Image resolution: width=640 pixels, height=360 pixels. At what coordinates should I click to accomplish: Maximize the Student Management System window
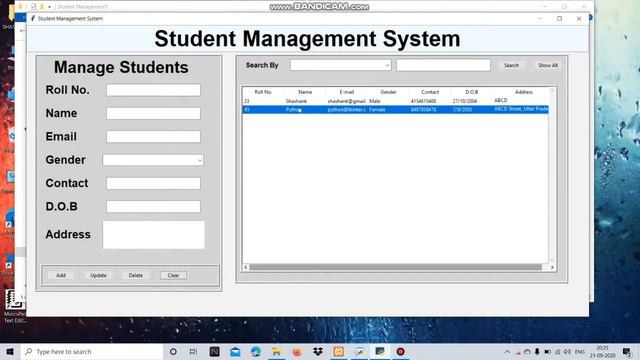559,18
